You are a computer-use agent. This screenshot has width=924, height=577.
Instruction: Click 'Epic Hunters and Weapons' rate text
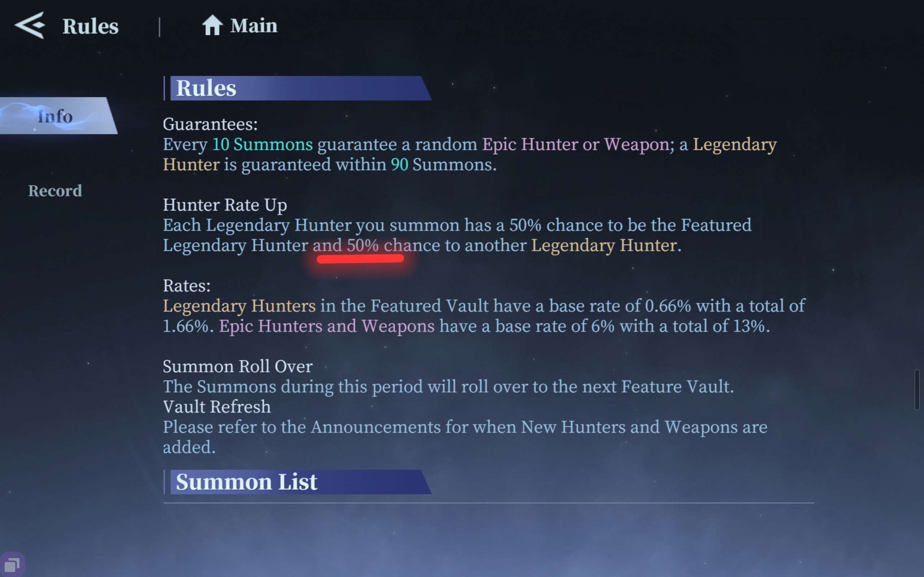pos(327,327)
